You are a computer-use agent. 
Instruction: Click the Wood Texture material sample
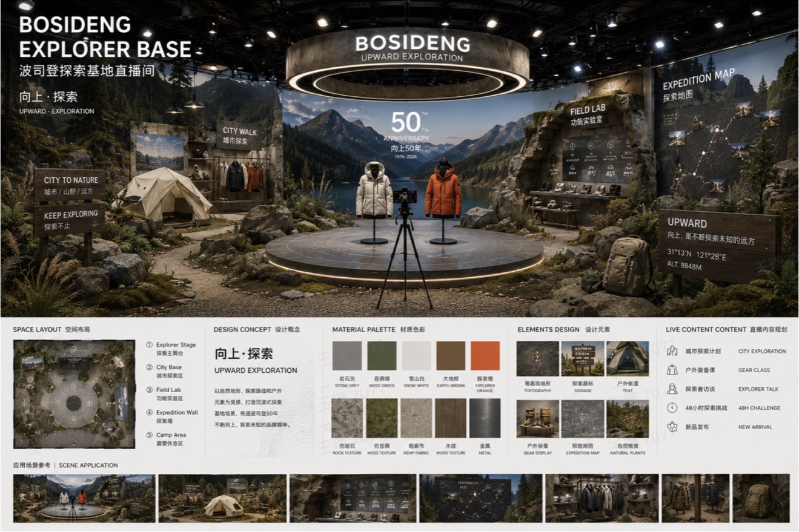pos(451,418)
